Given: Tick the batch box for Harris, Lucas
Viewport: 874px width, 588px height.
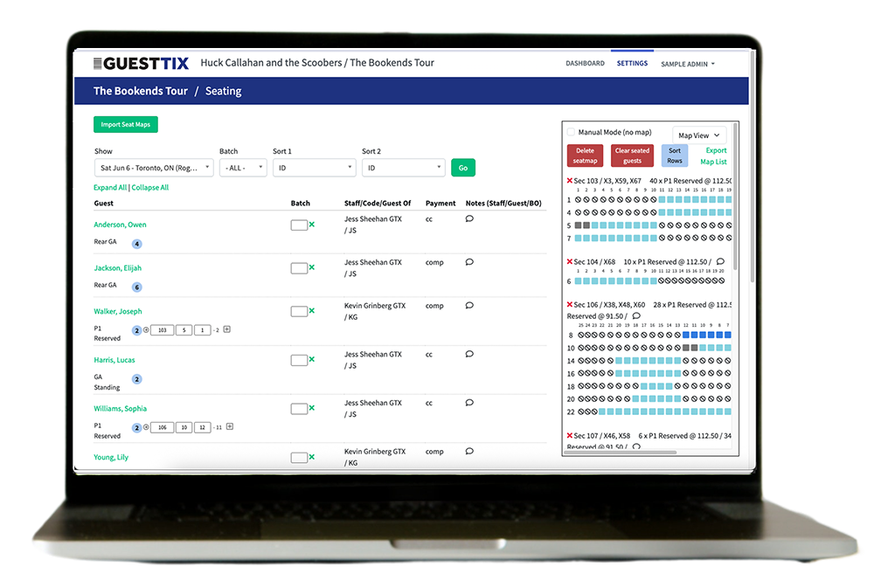Looking at the screenshot, I should (298, 360).
